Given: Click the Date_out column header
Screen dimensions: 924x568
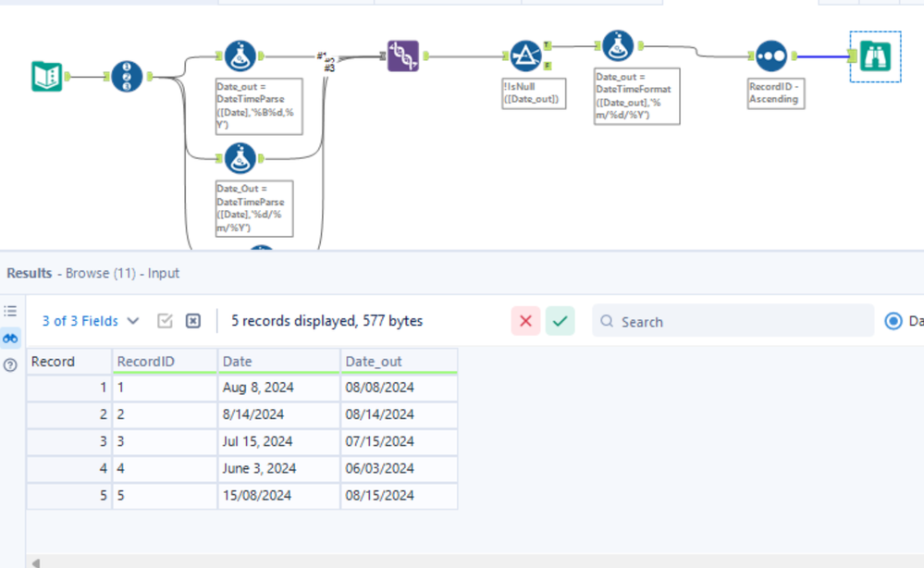Looking at the screenshot, I should pyautogui.click(x=399, y=361).
